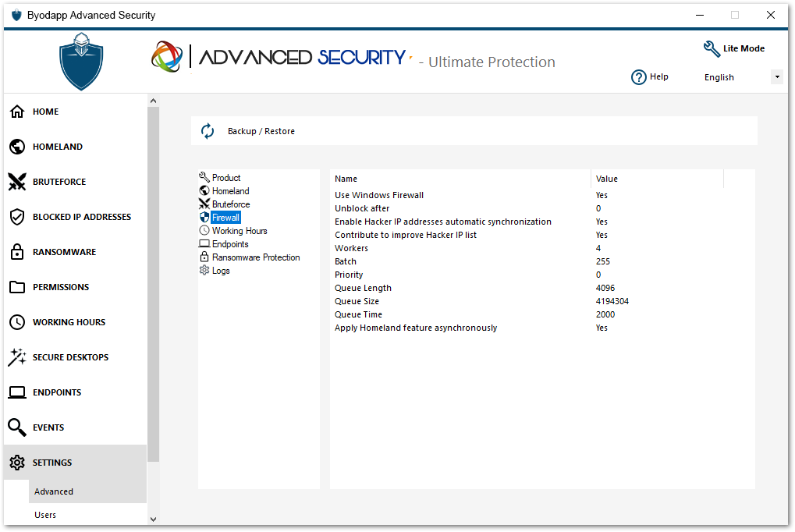Click the sidebar scrollbar thumb
795x532 pixels.
pyautogui.click(x=153, y=284)
